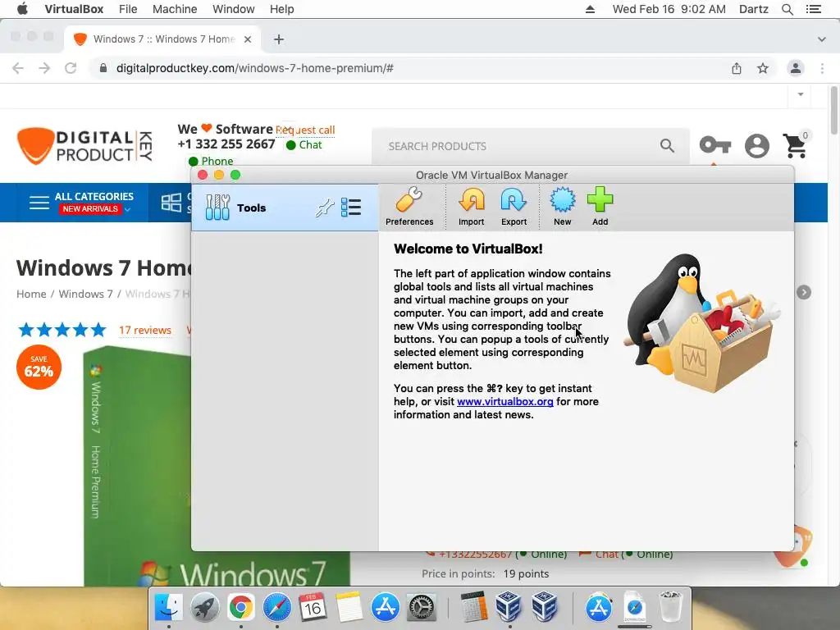Viewport: 840px width, 630px height.
Task: Open Control Center list icon in menu bar
Action: 813,9
